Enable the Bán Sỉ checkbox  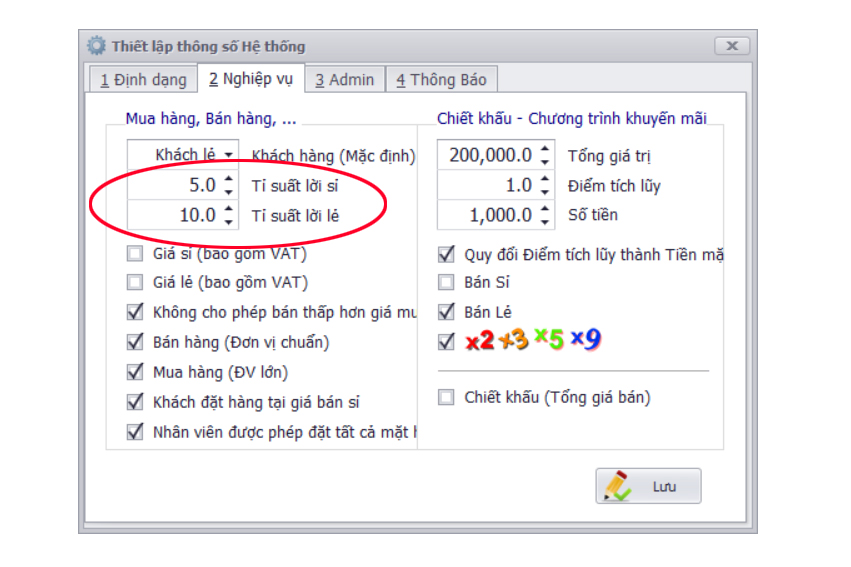point(446,283)
